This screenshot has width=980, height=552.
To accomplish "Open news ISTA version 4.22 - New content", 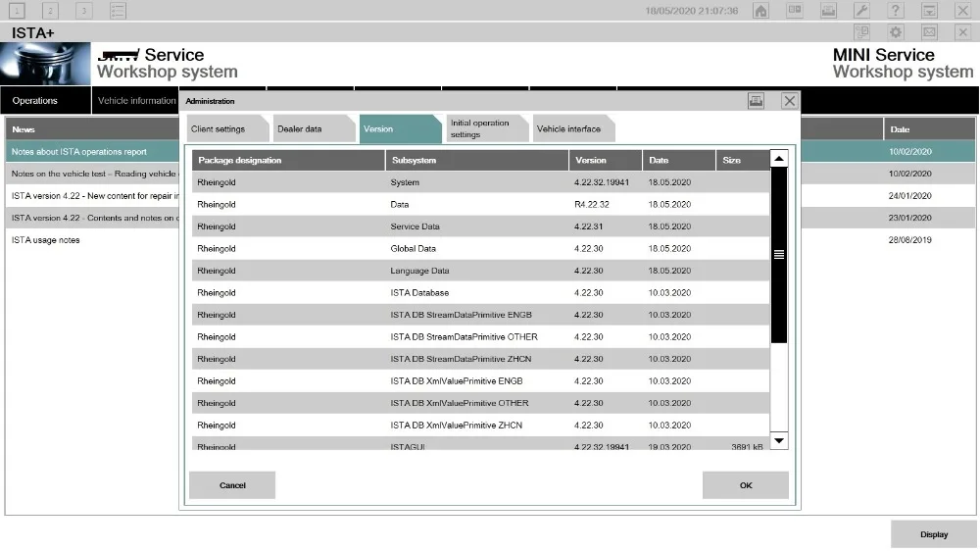I will 95,196.
